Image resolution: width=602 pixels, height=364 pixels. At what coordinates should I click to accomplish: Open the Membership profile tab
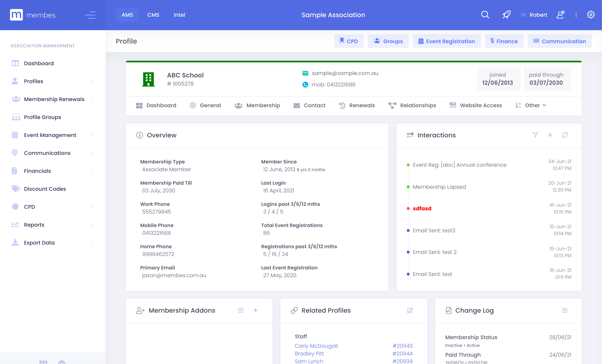pyautogui.click(x=257, y=105)
